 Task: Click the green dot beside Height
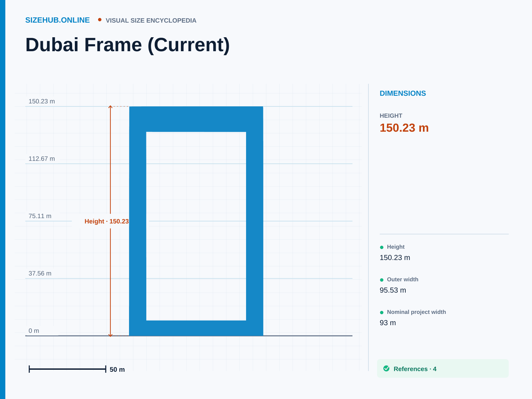(x=382, y=247)
